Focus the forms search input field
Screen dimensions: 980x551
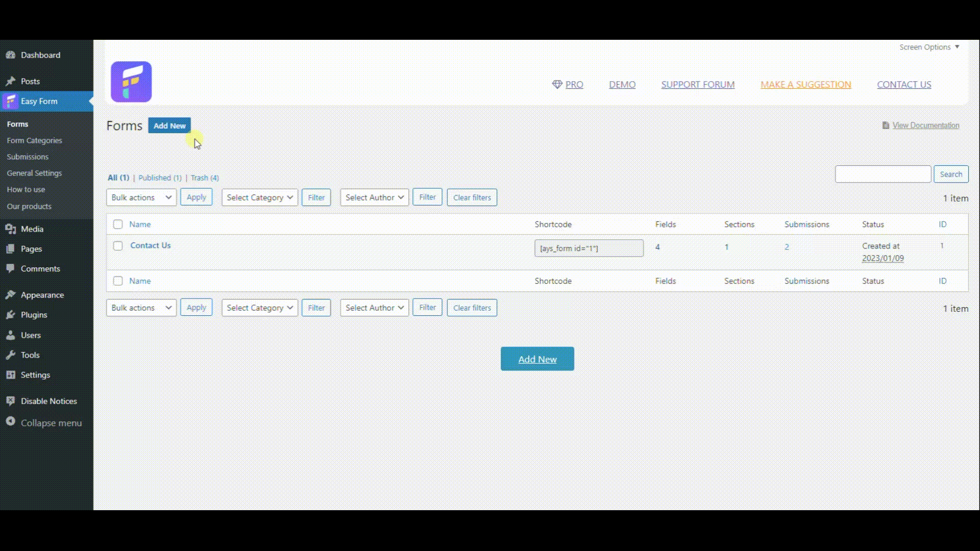(883, 174)
